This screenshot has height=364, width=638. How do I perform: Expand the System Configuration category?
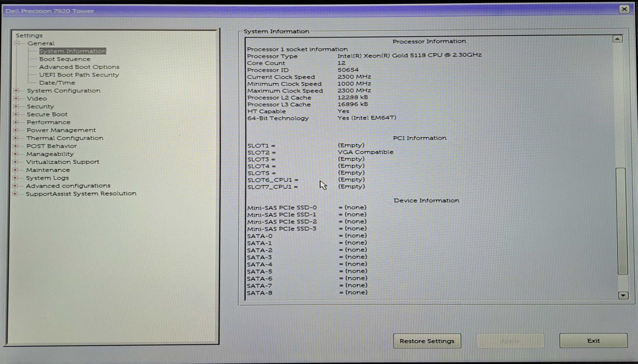[x=16, y=90]
